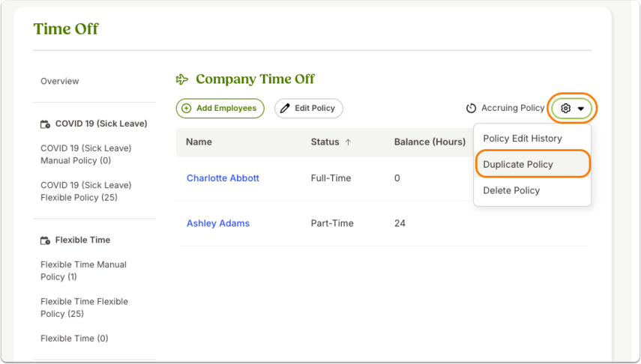Viewport: 641px width, 364px height.
Task: Select COVID 19 (Sick Leave) category heading
Action: (x=101, y=124)
